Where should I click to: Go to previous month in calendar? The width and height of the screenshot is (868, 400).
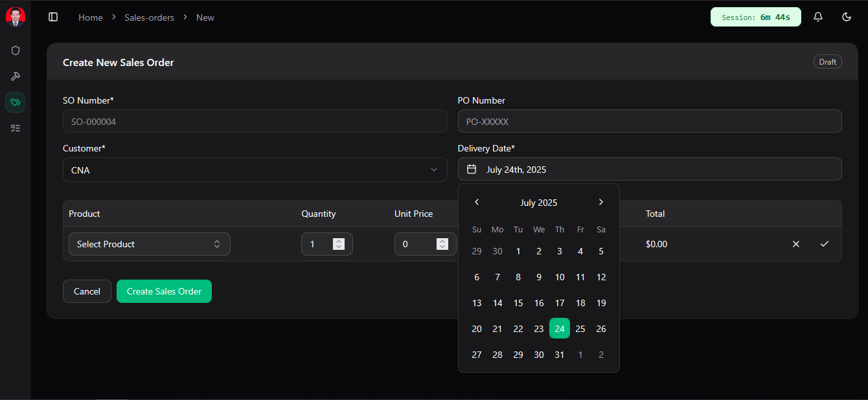click(477, 202)
